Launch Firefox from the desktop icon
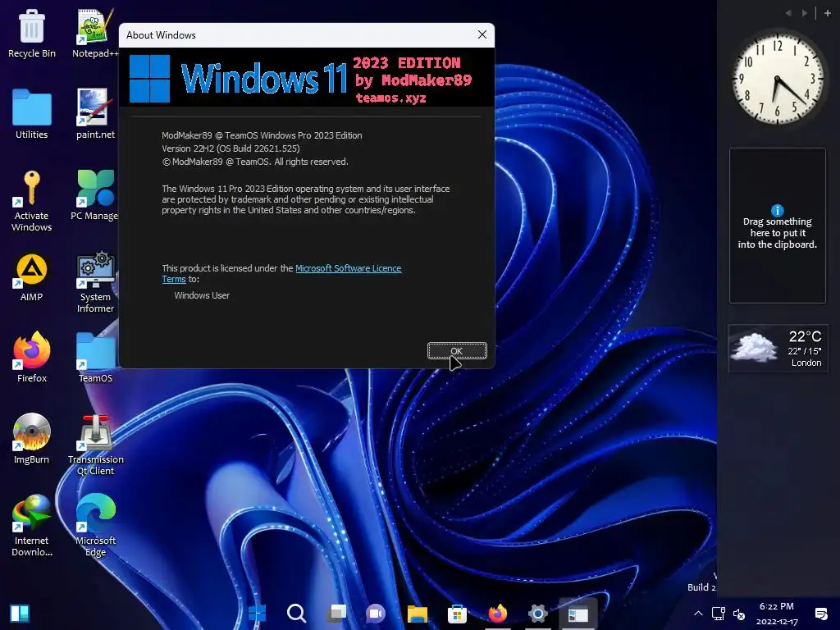 point(32,357)
